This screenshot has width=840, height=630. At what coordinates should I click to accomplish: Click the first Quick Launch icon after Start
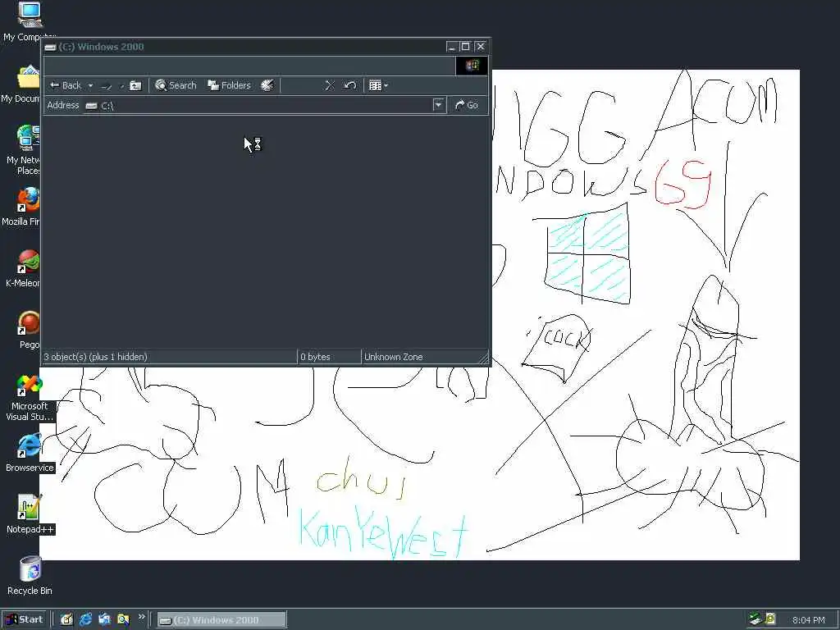pos(66,620)
